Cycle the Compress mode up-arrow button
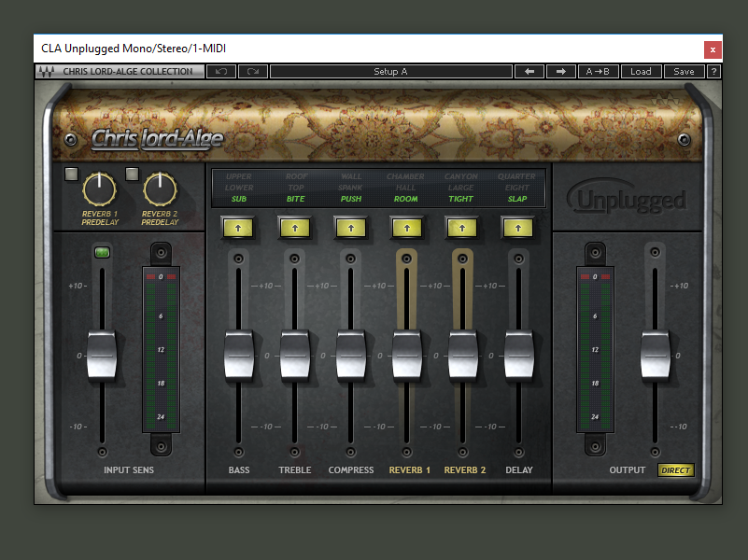748x560 pixels. [x=350, y=228]
